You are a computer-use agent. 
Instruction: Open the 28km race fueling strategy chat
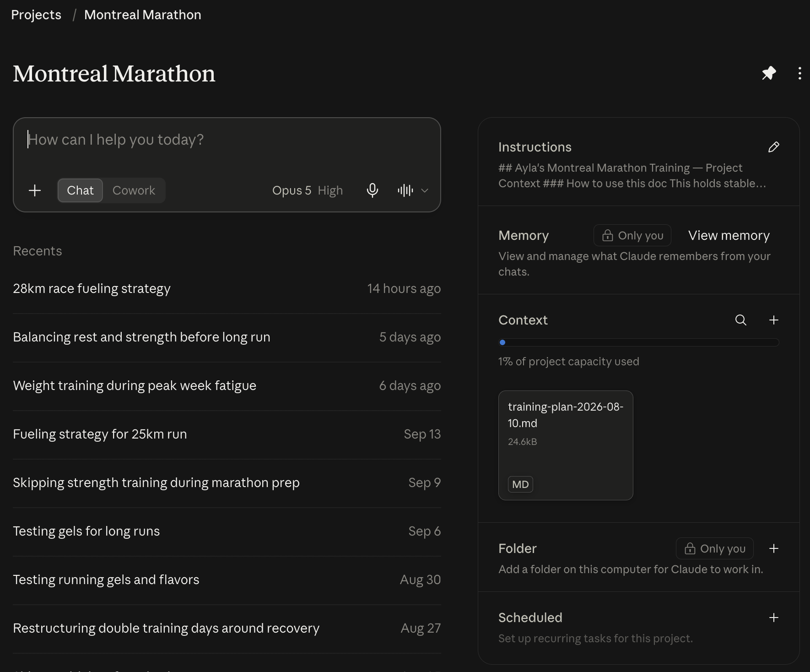click(x=227, y=289)
